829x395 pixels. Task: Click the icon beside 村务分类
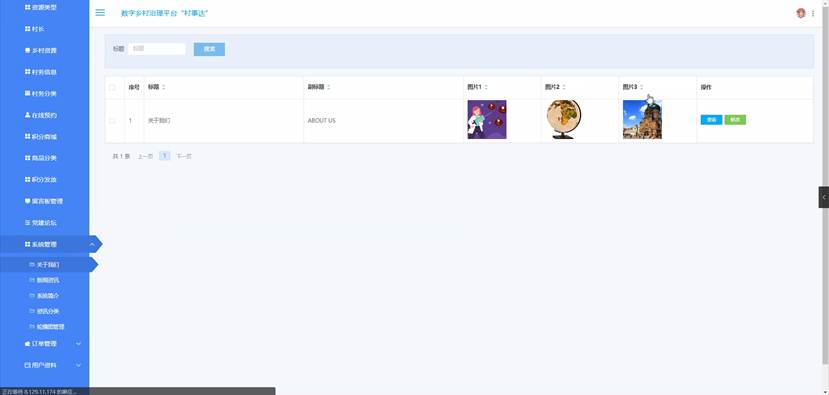(x=27, y=93)
